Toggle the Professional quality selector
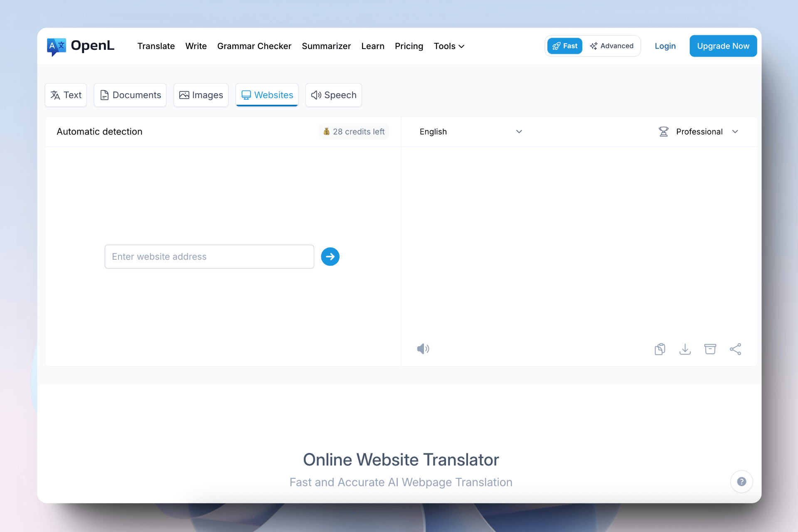 pyautogui.click(x=699, y=131)
